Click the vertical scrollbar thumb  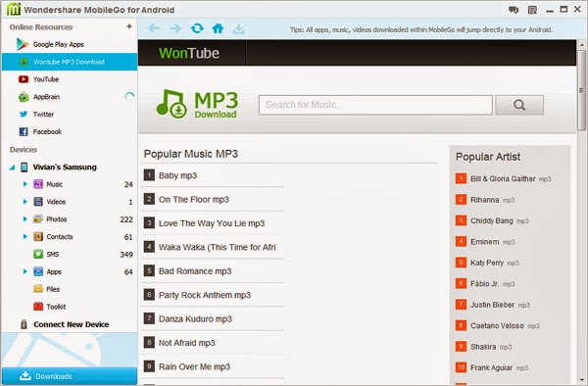click(581, 91)
